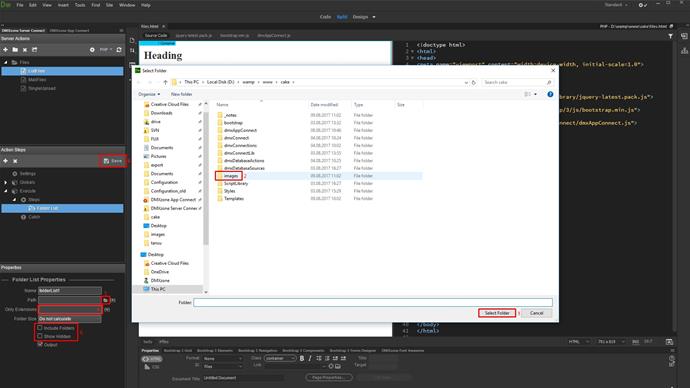The image size is (690, 388).
Task: Select the Styles folder in list
Action: click(x=229, y=191)
